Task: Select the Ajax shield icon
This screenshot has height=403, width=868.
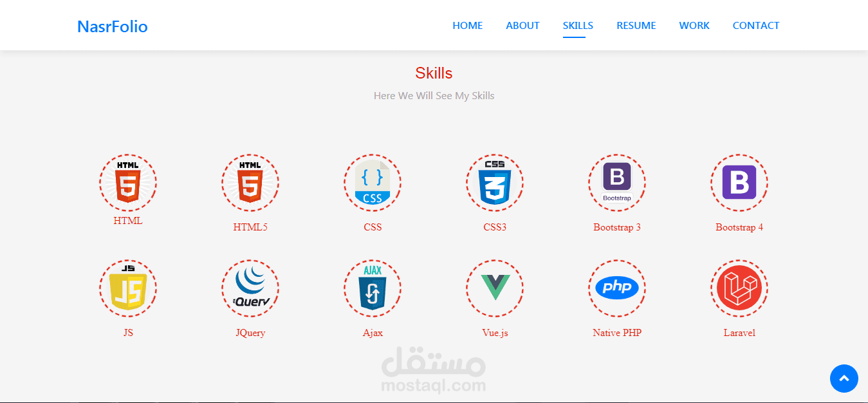Action: 372,288
